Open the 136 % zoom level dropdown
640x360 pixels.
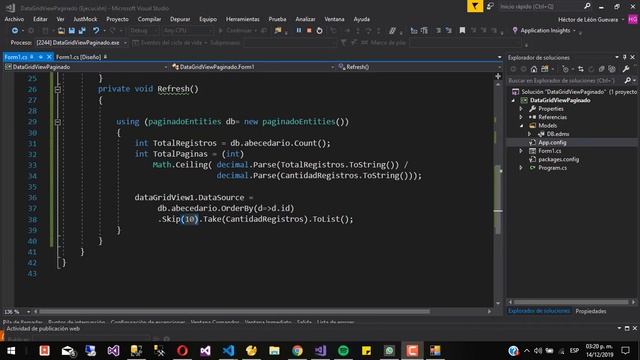[28, 312]
